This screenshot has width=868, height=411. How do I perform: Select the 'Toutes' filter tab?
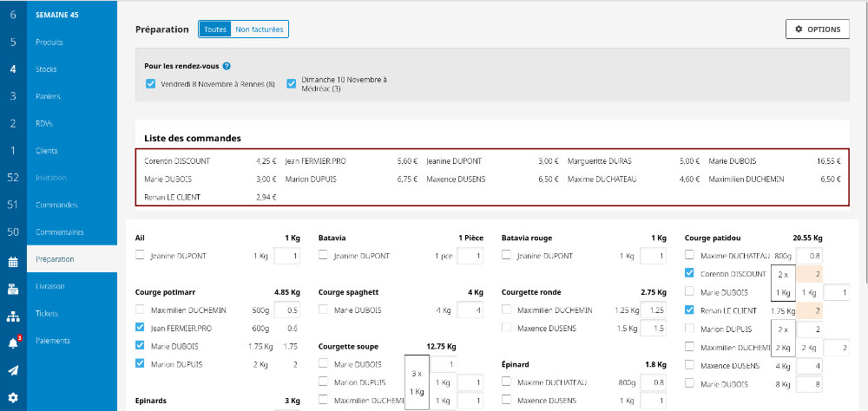click(x=214, y=29)
